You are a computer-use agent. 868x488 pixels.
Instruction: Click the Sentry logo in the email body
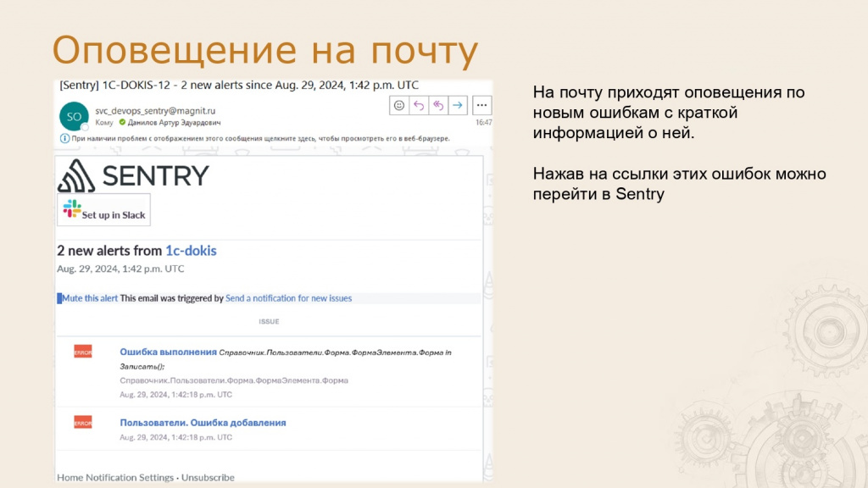pyautogui.click(x=133, y=175)
